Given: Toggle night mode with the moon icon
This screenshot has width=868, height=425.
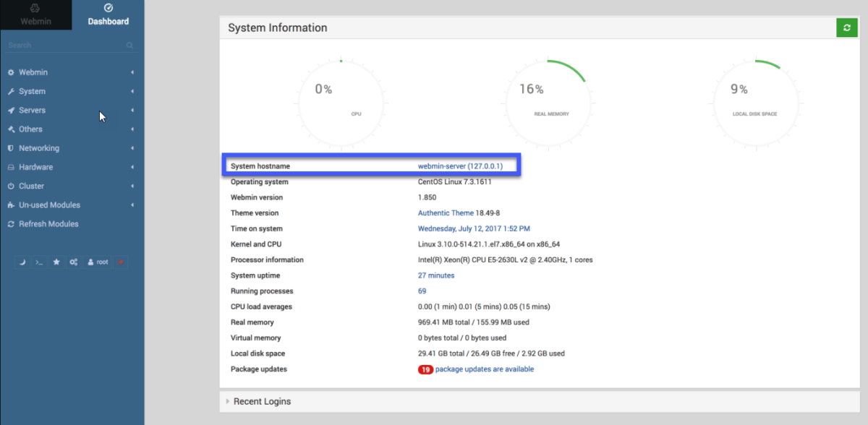Looking at the screenshot, I should pyautogui.click(x=22, y=262).
